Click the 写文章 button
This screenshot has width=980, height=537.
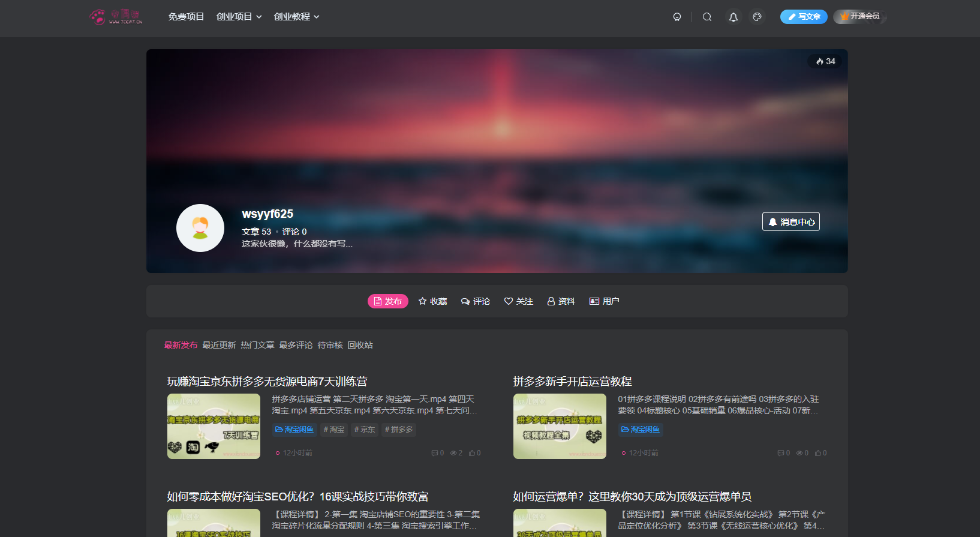point(804,17)
